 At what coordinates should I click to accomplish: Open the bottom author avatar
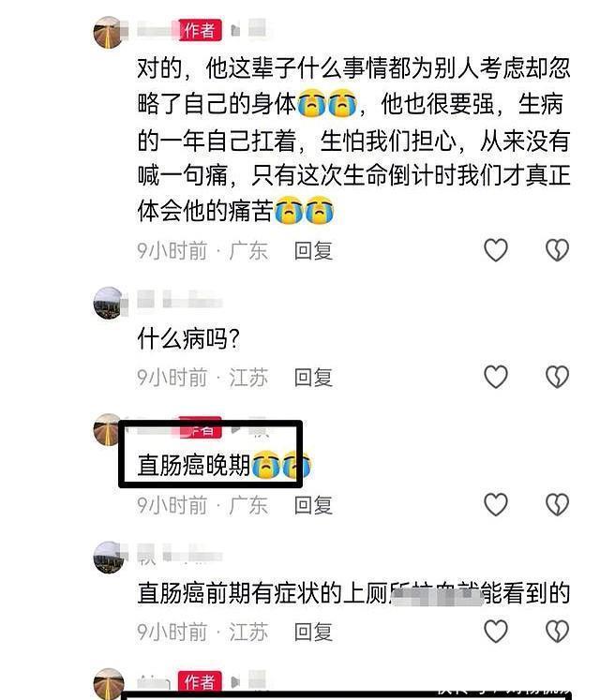(x=108, y=683)
